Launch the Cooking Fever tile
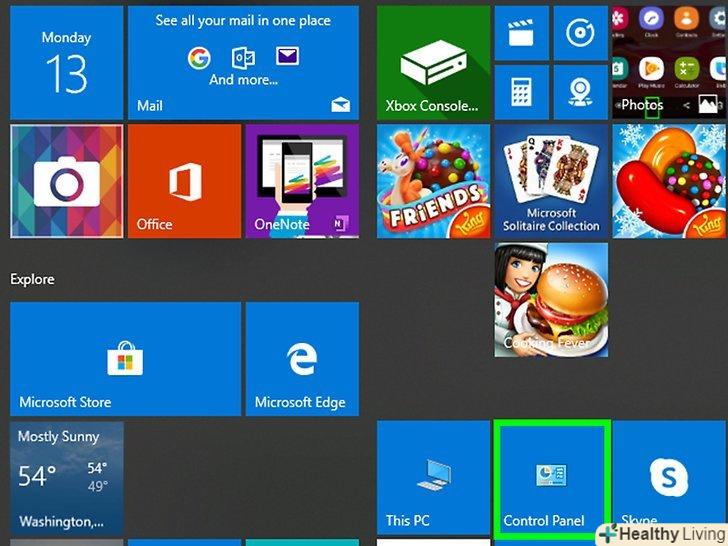The width and height of the screenshot is (728, 546). (x=551, y=300)
